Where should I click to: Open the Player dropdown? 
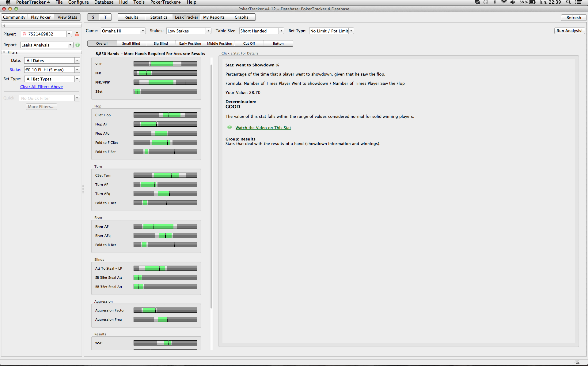click(x=69, y=34)
